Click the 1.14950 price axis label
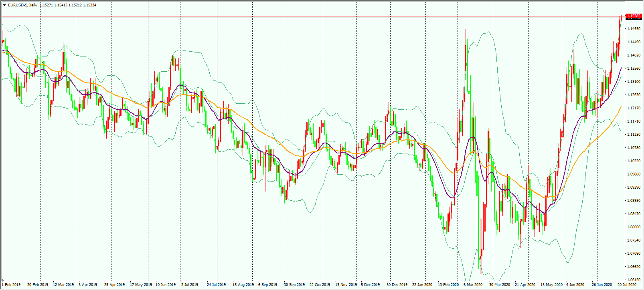Screen dimensions: 644x290 point(634,29)
